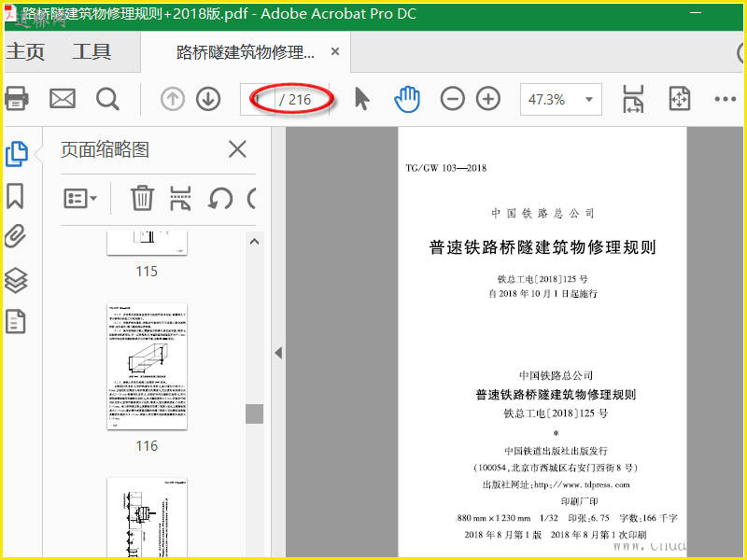Zoom in with the plus button
Screen dimensions: 747x560
click(488, 99)
